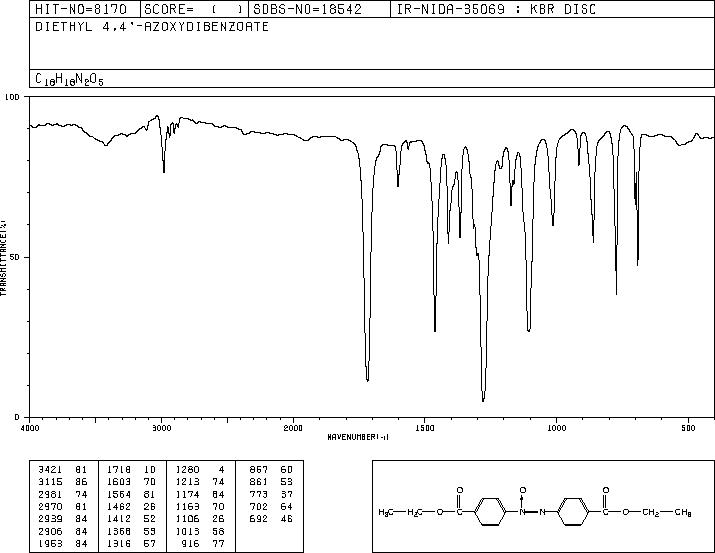Click the 1000 label on wavenumber axis

coord(557,428)
